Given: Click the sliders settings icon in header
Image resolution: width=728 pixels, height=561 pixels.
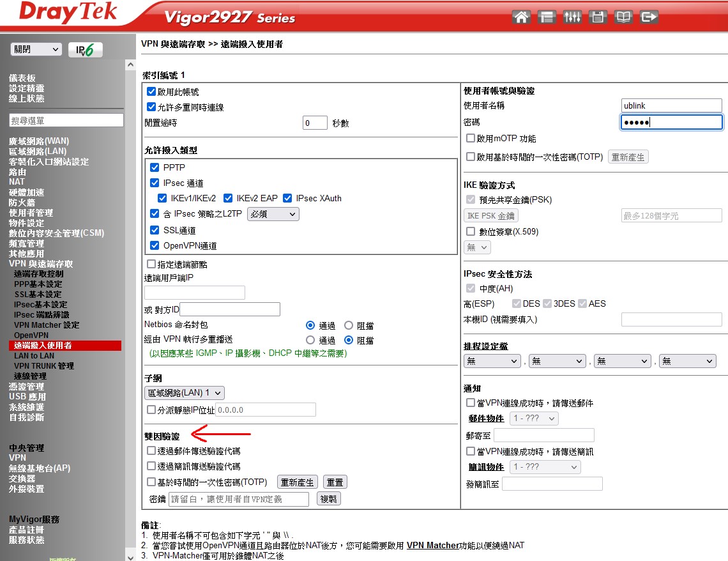Looking at the screenshot, I should pyautogui.click(x=572, y=17).
